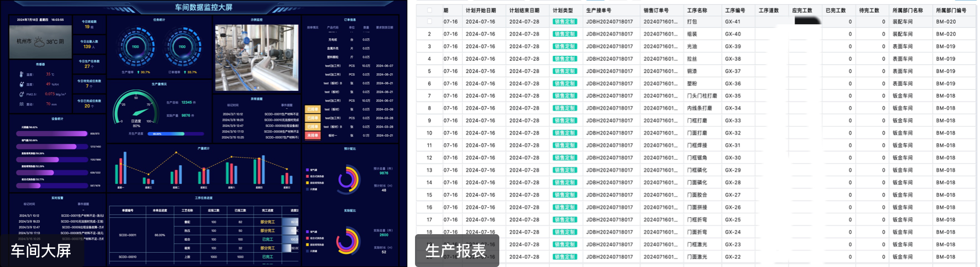Image resolution: width=980 pixels, height=267 pixels.
Task: Click the 今日待完成任务数 7 card
Action: click(89, 84)
